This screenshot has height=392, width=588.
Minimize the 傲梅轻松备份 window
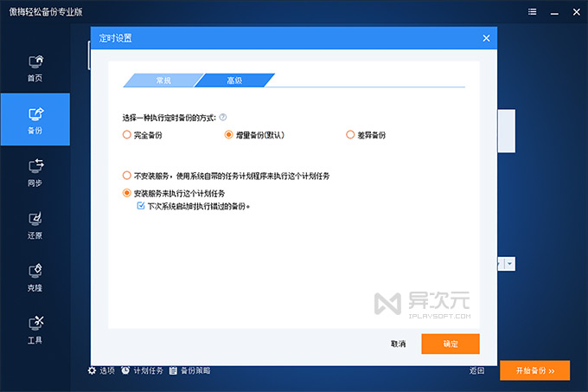tap(554, 13)
